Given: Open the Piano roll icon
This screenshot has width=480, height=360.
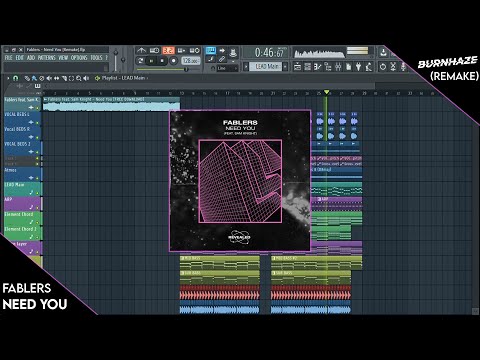Looking at the screenshot, I should pyautogui.click(x=318, y=67).
